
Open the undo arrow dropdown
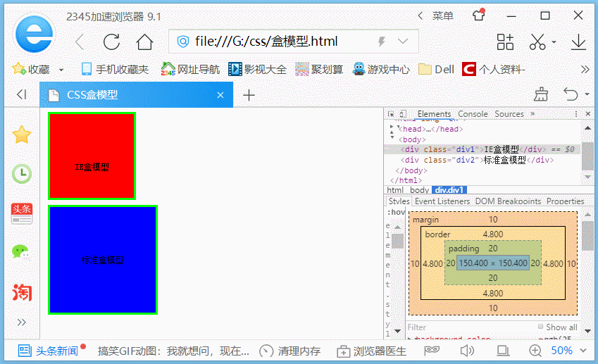coord(587,94)
